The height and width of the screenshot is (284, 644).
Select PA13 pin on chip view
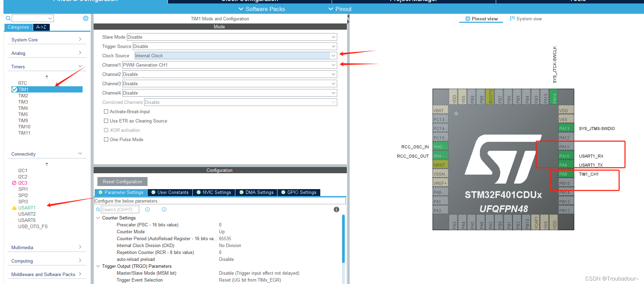(566, 129)
